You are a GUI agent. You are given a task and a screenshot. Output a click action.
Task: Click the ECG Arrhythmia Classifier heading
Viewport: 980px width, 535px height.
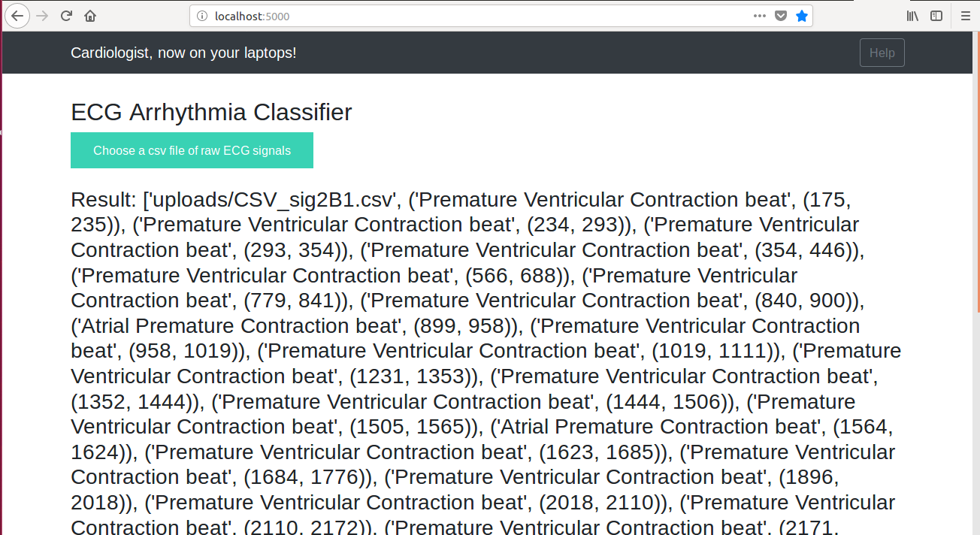pos(211,112)
